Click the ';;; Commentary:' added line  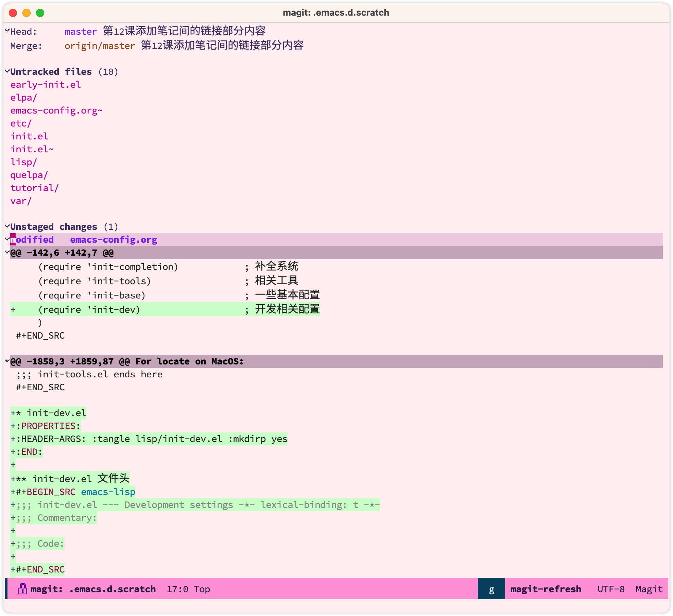[x=54, y=518]
